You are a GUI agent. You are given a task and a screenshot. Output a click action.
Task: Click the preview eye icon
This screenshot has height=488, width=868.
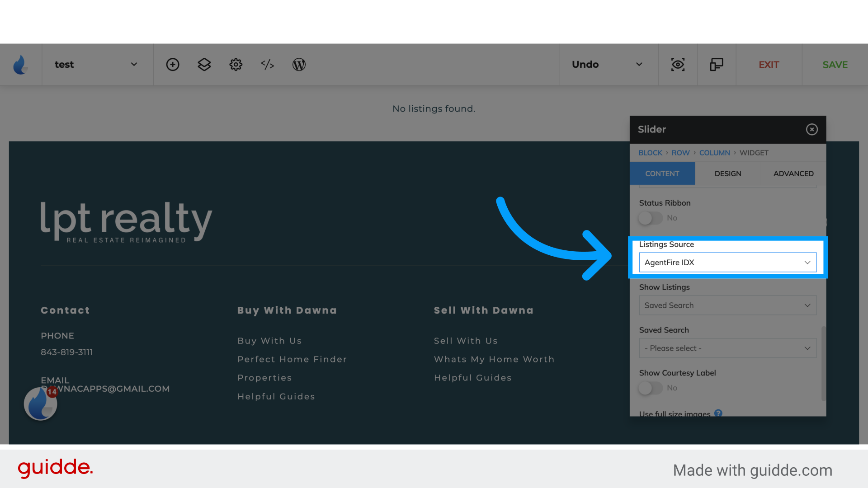[678, 64]
